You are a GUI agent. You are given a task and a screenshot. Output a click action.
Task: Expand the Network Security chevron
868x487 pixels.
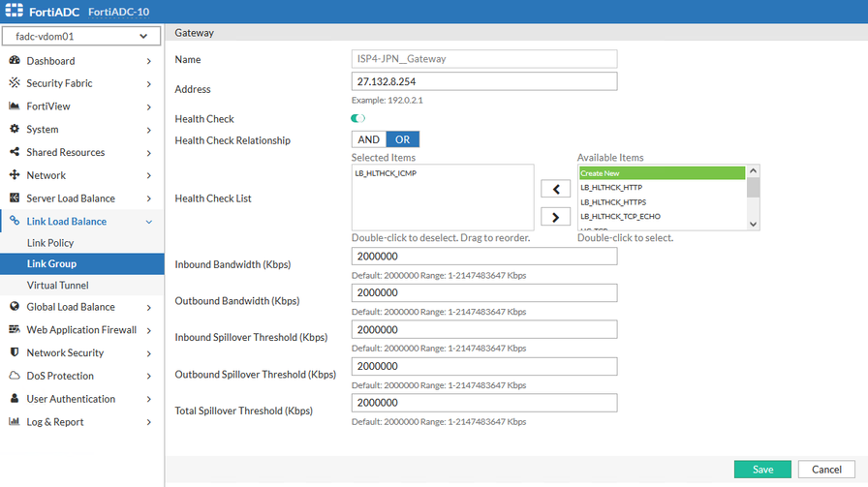point(148,353)
